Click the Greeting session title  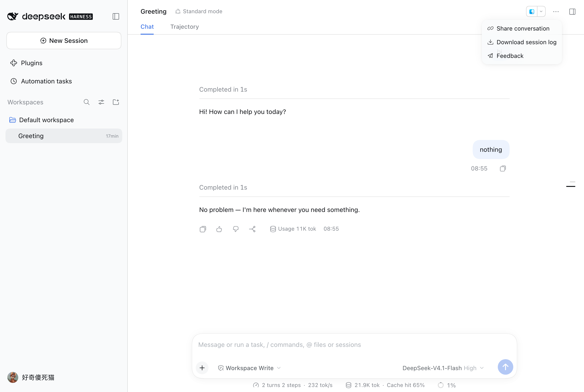click(153, 11)
